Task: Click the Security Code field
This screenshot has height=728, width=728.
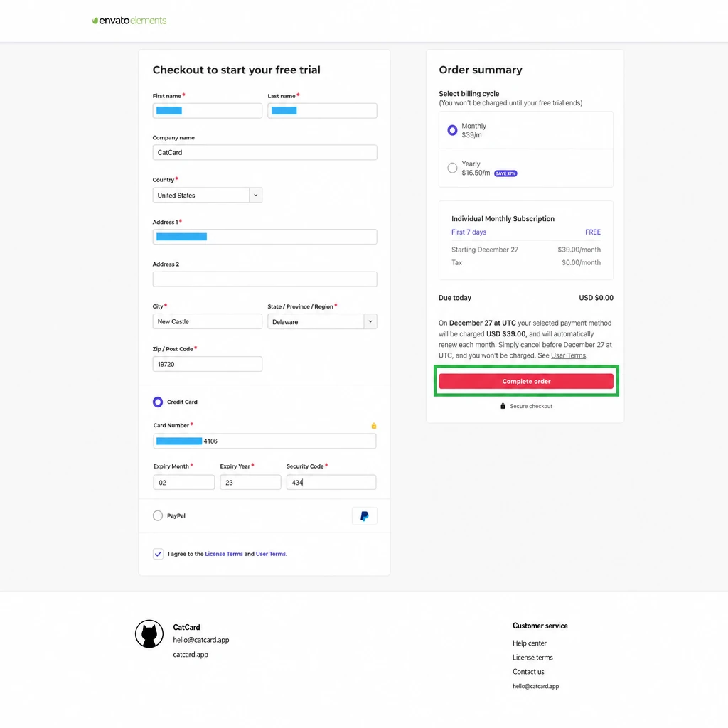Action: click(x=331, y=483)
